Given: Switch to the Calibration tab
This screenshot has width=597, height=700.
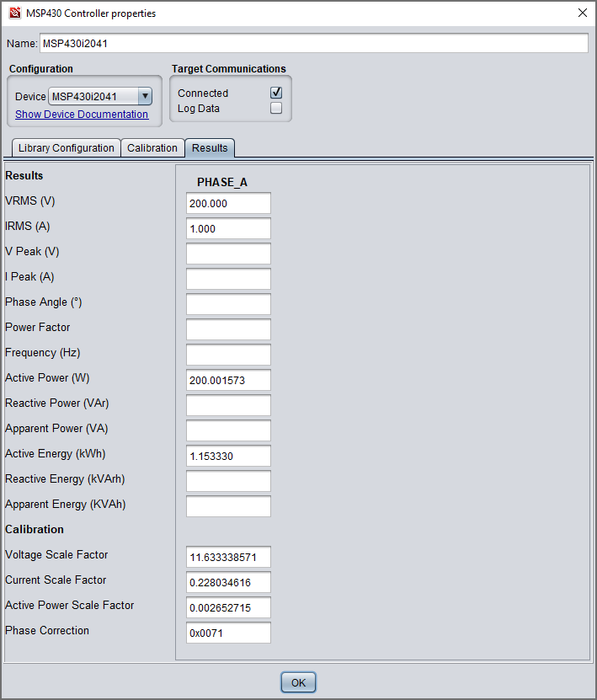Looking at the screenshot, I should tap(152, 147).
